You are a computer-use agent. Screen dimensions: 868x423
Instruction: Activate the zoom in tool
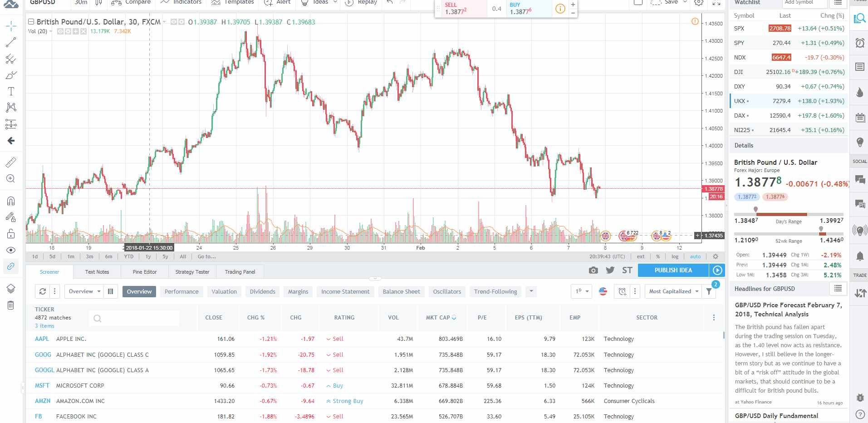[11, 179]
